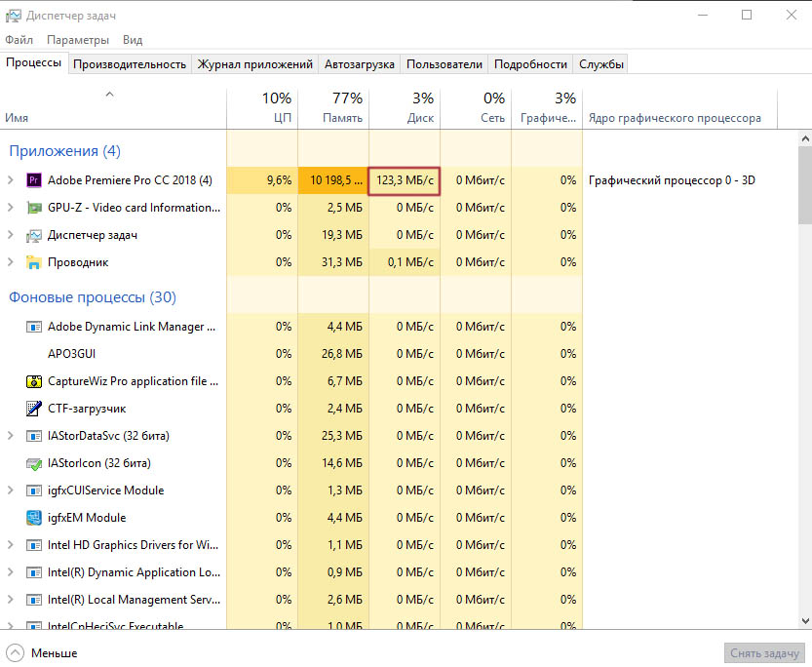Click the Task Manager title bar icon

click(13, 16)
